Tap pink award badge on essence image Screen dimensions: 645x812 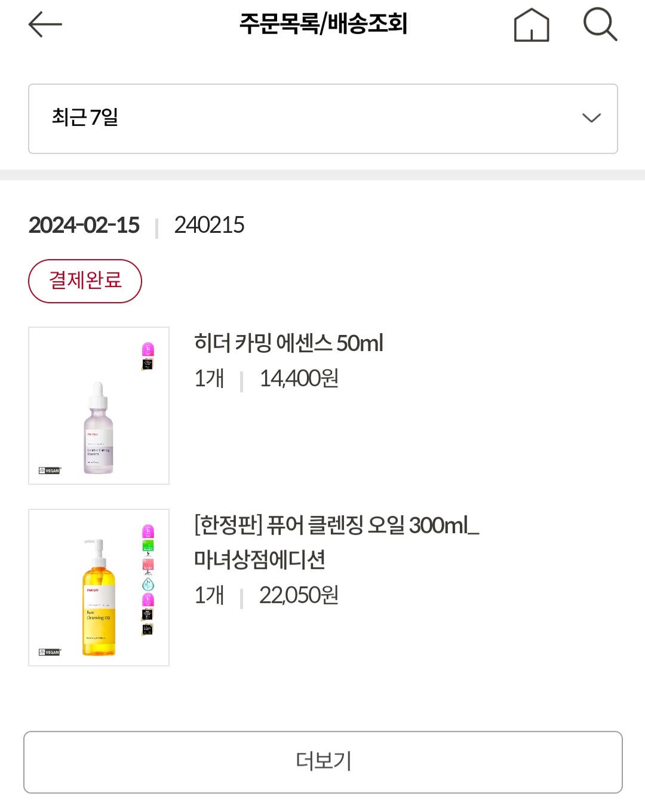pos(148,349)
